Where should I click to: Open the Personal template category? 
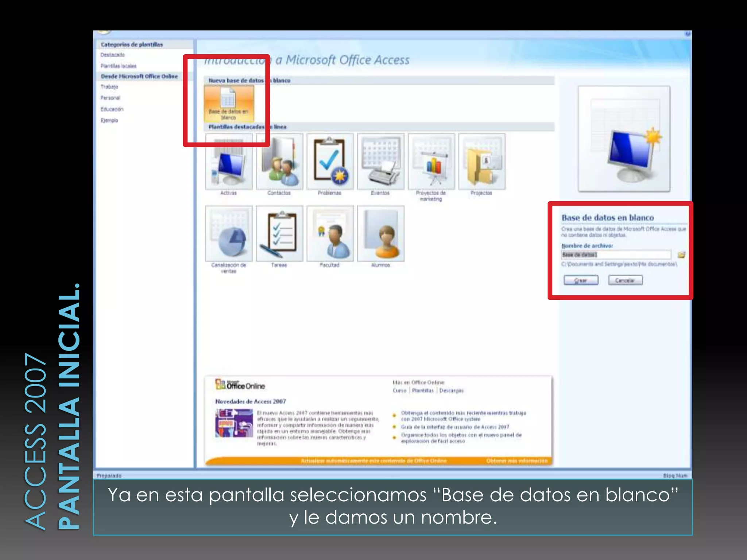pos(110,98)
